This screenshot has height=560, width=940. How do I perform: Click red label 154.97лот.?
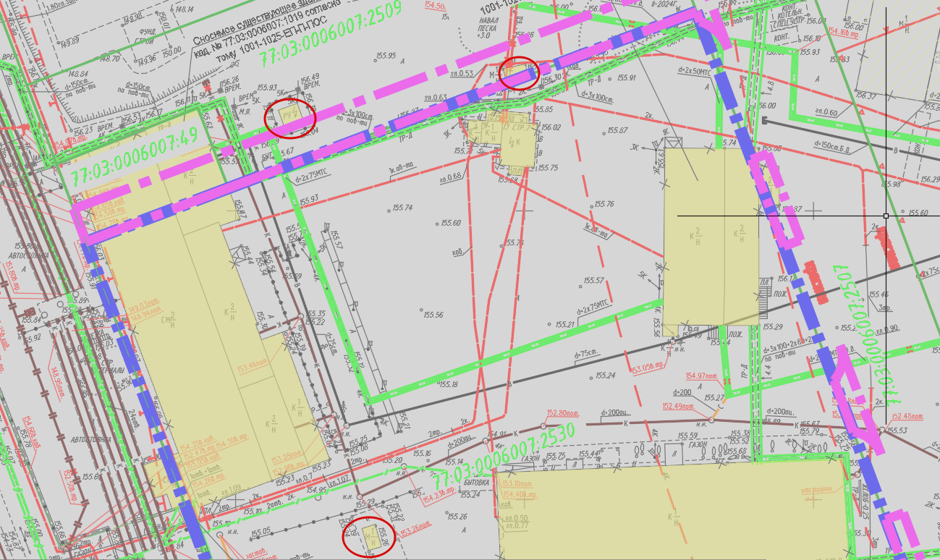pos(703,376)
